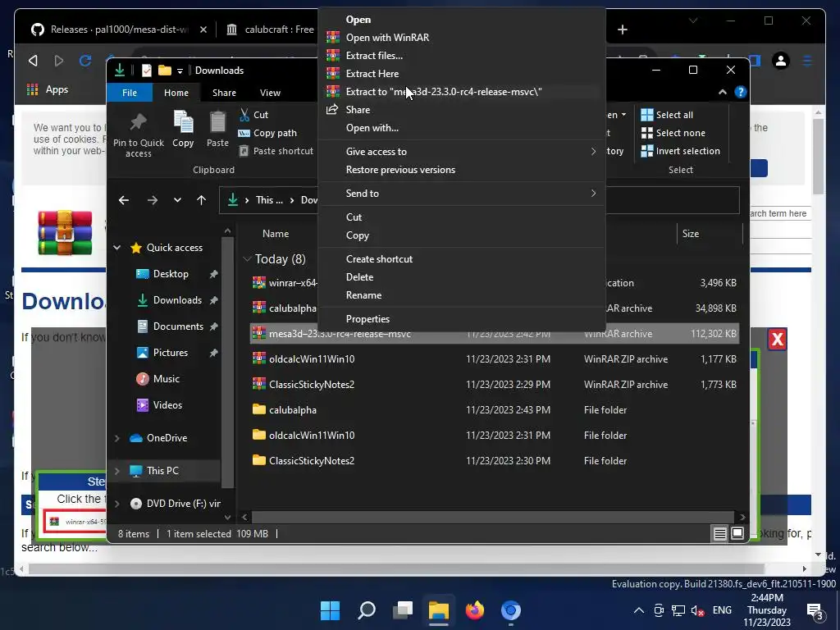The image size is (840, 630).
Task: Click Paste shortcut in ribbon
Action: coord(276,151)
